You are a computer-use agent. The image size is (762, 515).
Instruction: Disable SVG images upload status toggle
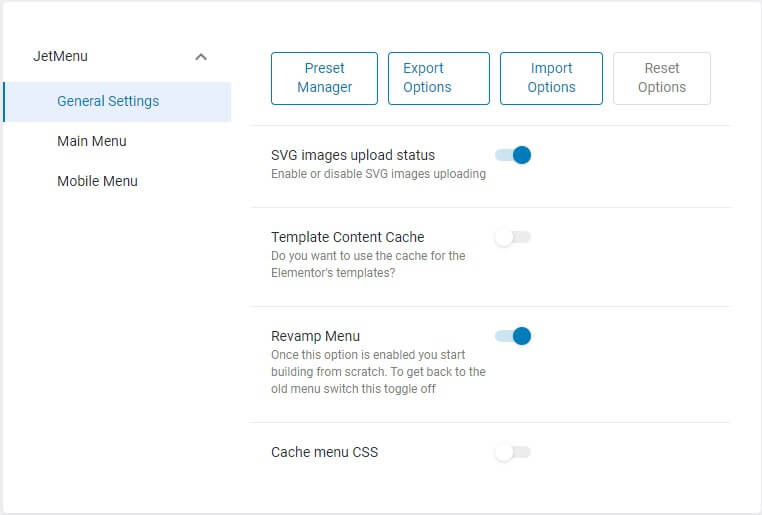513,155
